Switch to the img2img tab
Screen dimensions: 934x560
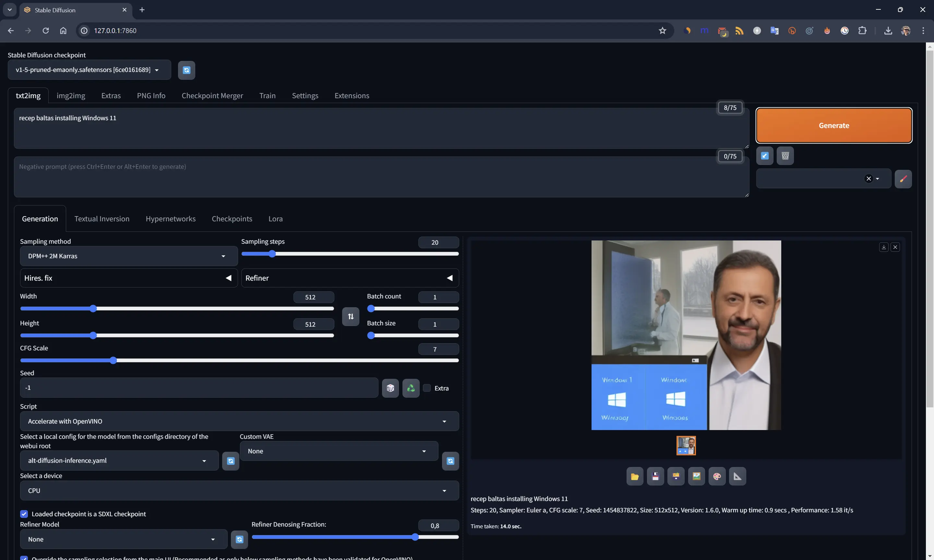pos(71,96)
